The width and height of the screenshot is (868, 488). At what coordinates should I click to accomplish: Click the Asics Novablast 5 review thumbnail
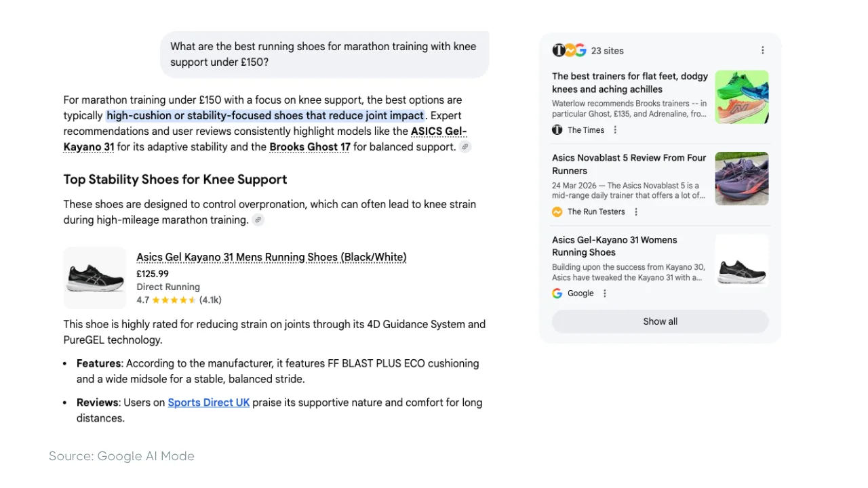(741, 178)
